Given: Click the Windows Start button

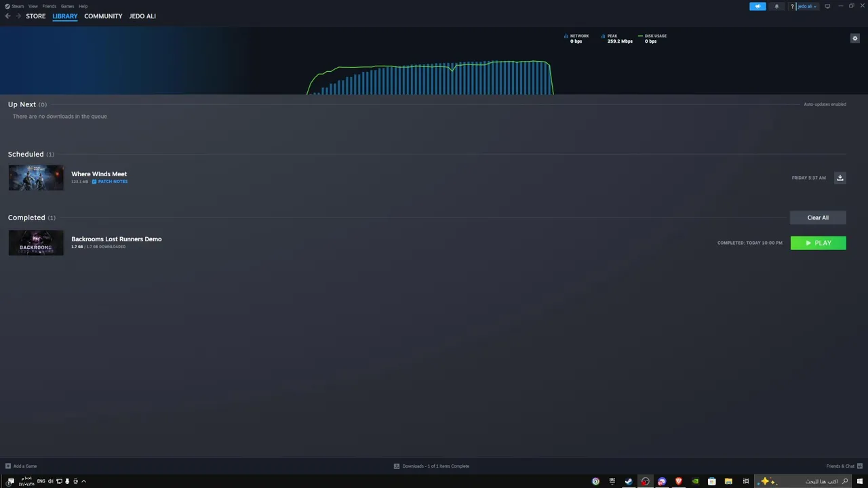Looking at the screenshot, I should point(860,481).
